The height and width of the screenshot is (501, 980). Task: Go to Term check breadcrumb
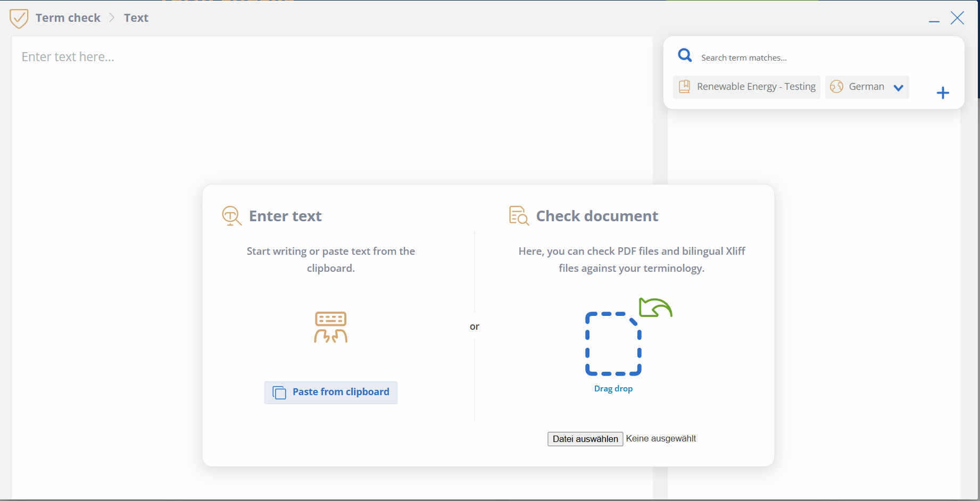coord(68,18)
